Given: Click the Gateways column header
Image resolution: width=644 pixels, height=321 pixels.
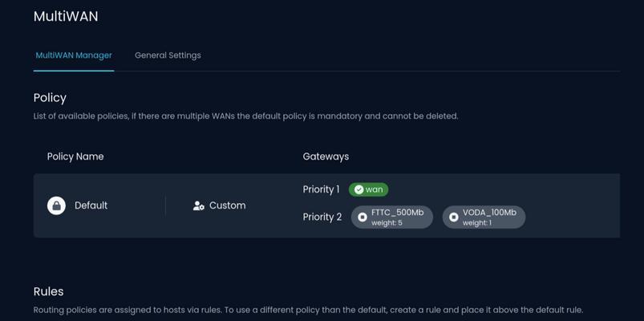Looking at the screenshot, I should tap(326, 156).
